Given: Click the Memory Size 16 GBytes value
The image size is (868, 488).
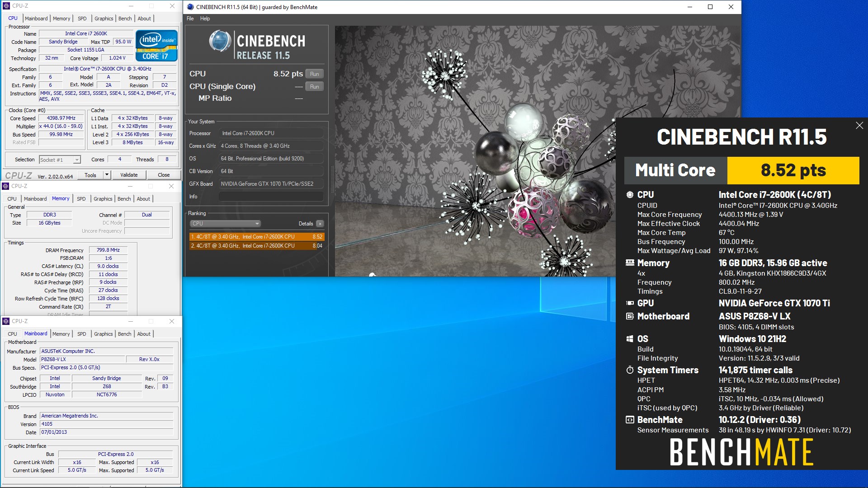Looking at the screenshot, I should point(49,223).
